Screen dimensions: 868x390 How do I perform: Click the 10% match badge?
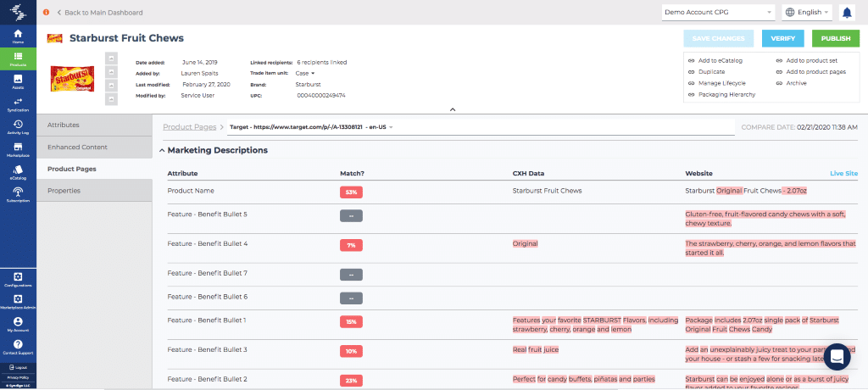coord(351,351)
